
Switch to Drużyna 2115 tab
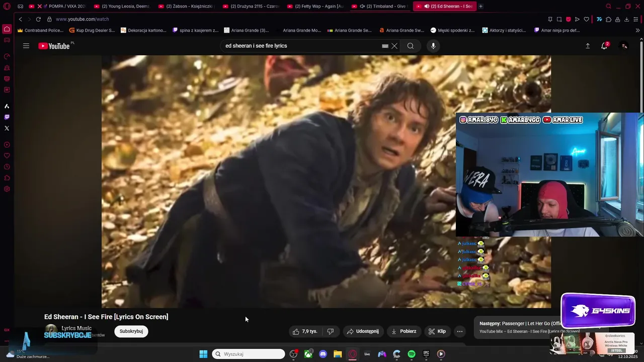(251, 7)
